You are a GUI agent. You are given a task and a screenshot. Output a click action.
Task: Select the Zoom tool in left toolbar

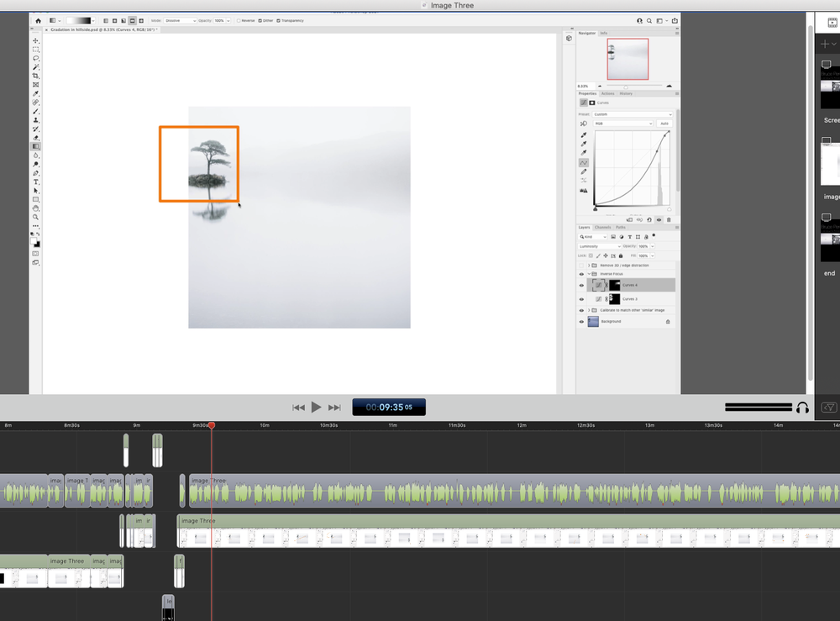click(36, 217)
